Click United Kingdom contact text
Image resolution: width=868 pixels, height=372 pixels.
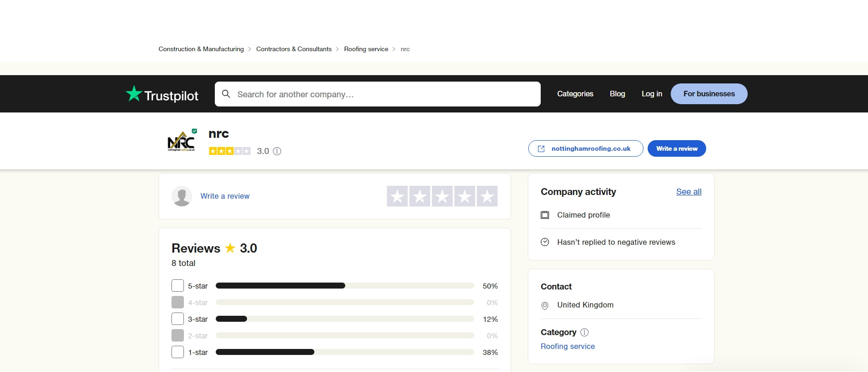(585, 305)
